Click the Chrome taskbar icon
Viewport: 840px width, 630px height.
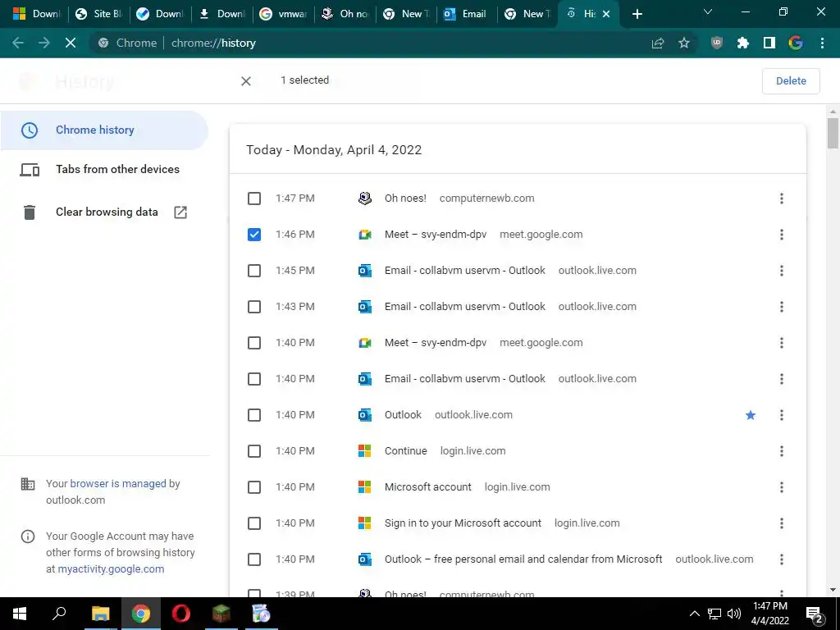click(x=141, y=614)
